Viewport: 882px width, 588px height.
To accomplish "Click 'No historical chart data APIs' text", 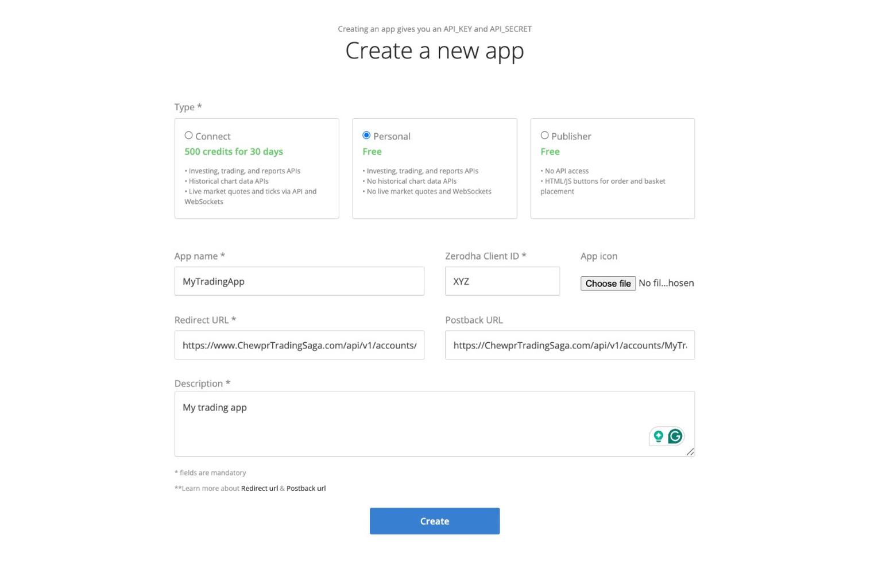I will (x=411, y=181).
